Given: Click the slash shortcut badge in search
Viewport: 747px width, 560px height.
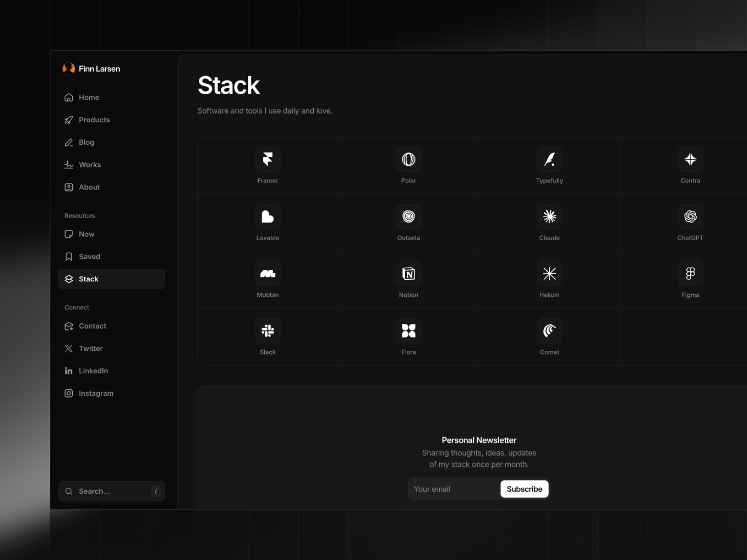Looking at the screenshot, I should point(156,491).
